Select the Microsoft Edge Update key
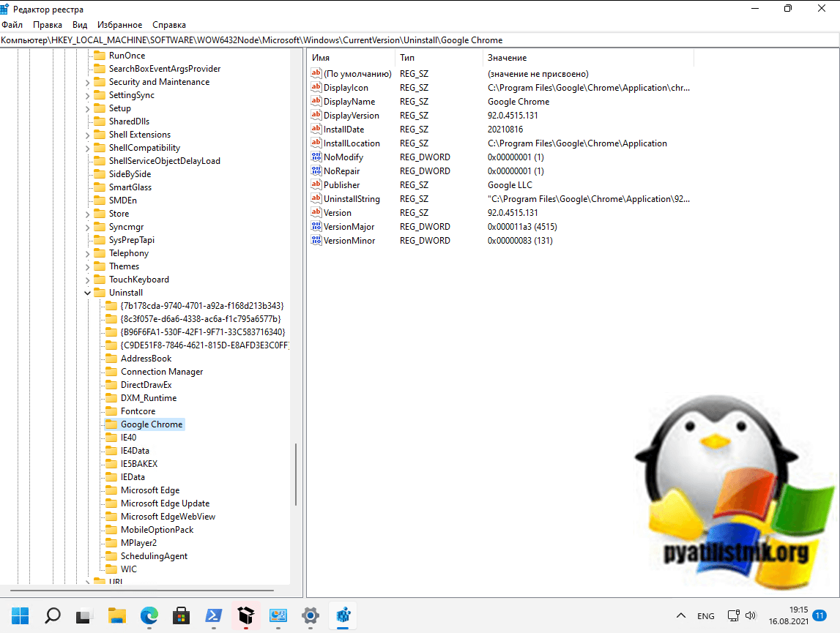Screen dimensions: 840x633 tap(165, 503)
